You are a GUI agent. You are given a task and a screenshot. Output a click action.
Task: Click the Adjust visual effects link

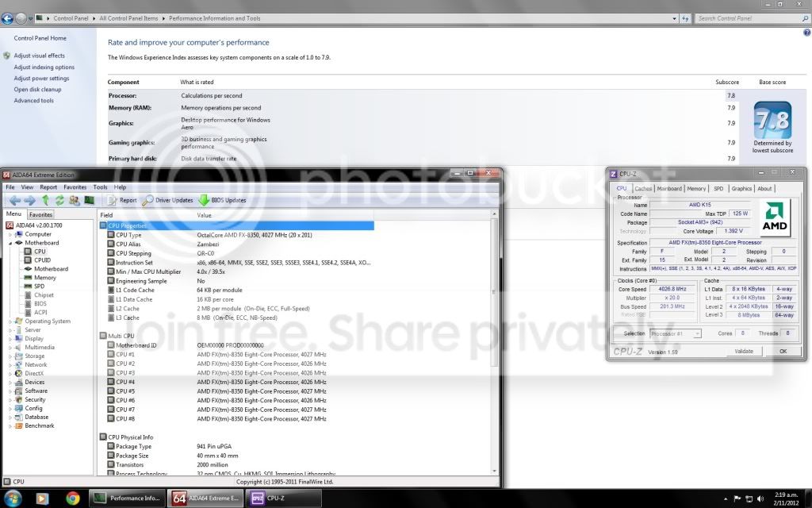tap(40, 56)
